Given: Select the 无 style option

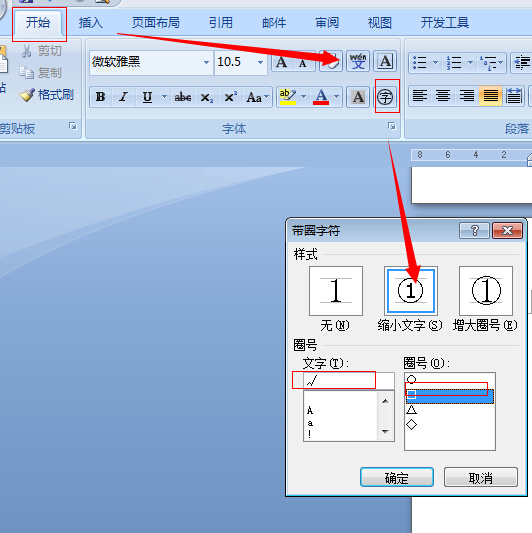Looking at the screenshot, I should (x=336, y=291).
